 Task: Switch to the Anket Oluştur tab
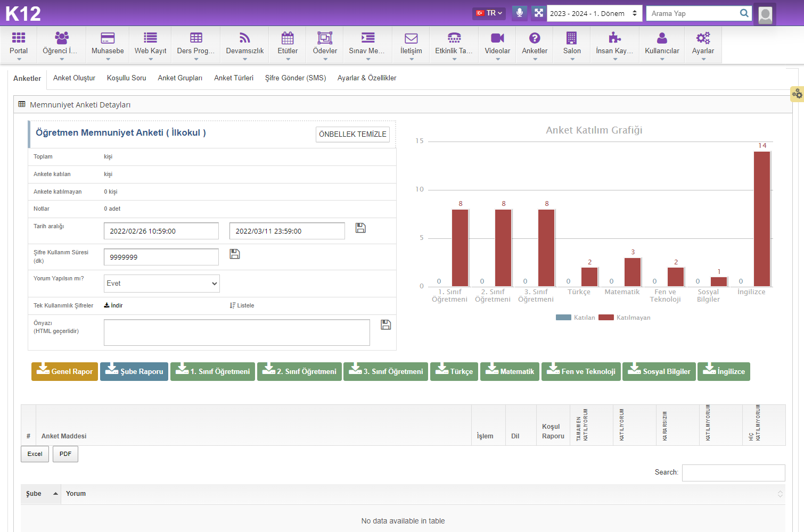point(74,78)
